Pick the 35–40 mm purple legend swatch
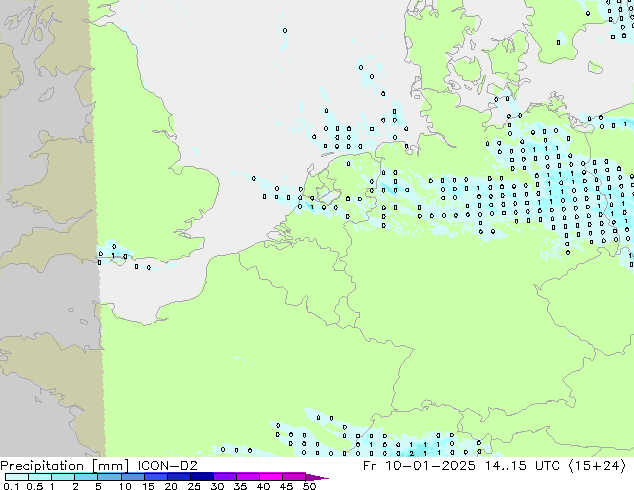The image size is (634, 490). tap(248, 477)
